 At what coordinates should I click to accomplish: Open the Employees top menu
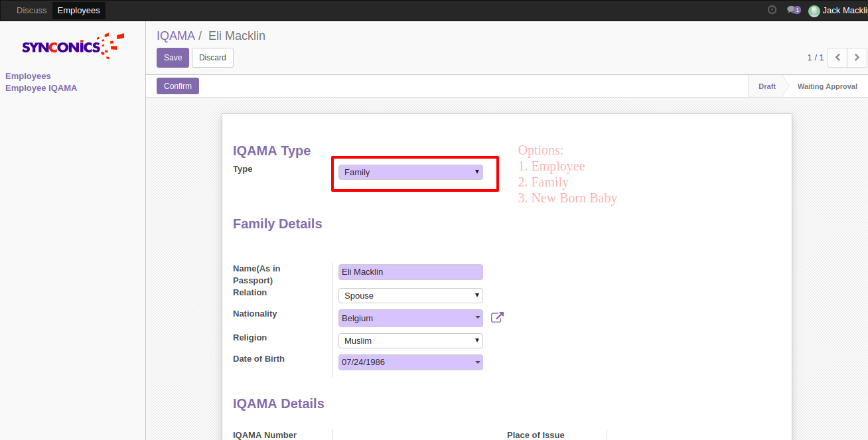click(x=78, y=11)
